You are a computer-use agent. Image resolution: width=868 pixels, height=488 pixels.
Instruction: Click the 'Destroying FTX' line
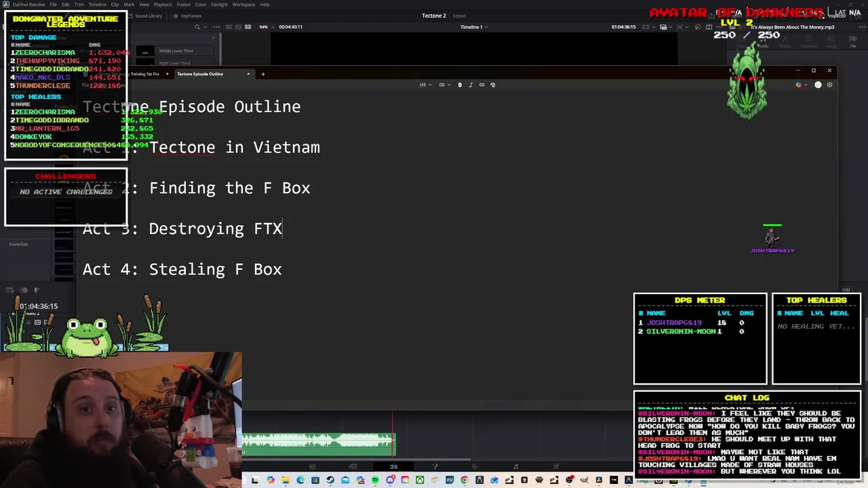216,228
